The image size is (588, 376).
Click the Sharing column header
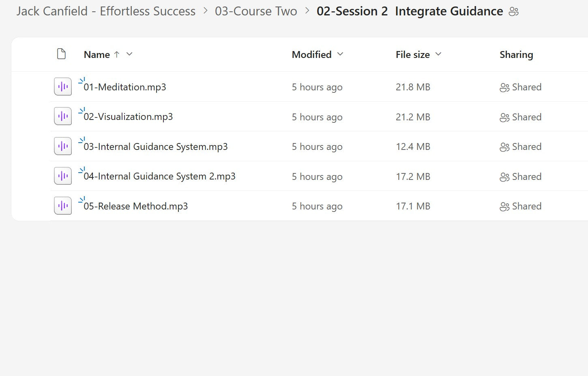(516, 54)
